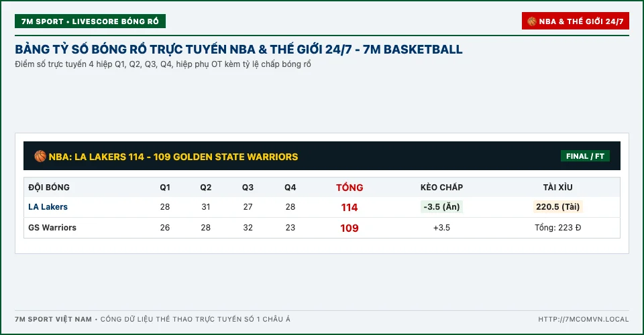Viewport: 644px width, 335px height.
Task: Open the LA Lakers team link
Action: tap(48, 207)
